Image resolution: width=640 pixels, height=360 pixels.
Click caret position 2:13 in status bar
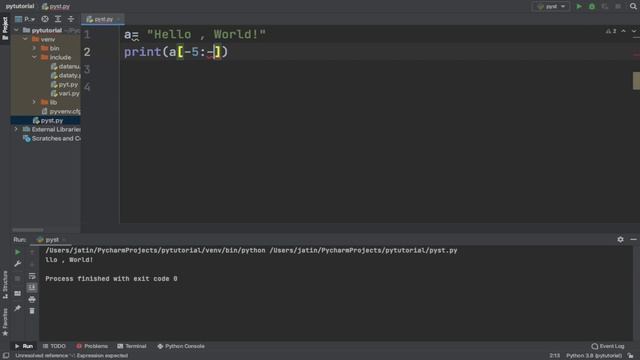(555, 356)
